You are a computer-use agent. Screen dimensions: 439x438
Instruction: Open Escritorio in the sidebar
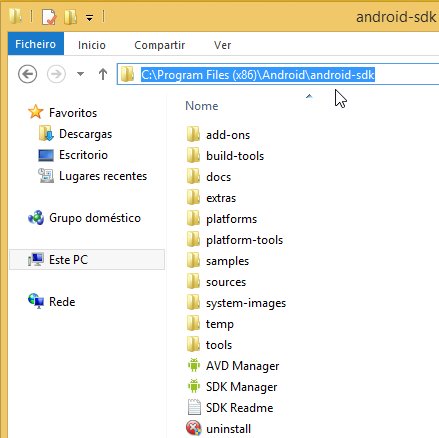click(x=83, y=155)
